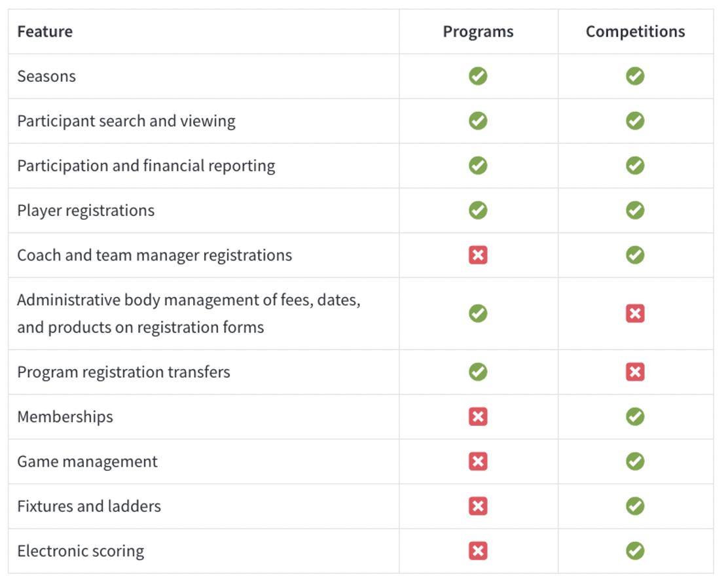Click the Electronic scoring feature text
Image resolution: width=728 pixels, height=585 pixels.
pyautogui.click(x=81, y=551)
